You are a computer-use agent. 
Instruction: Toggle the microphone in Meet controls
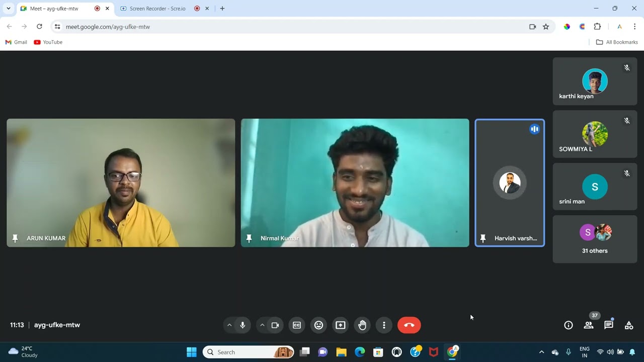(x=243, y=325)
